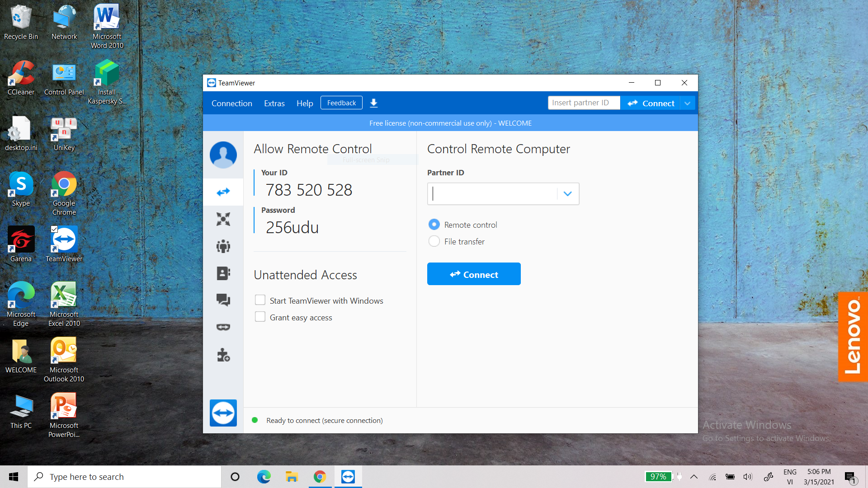Select the Remote Control sidebar tab icon
Viewport: 868px width, 488px height.
223,192
